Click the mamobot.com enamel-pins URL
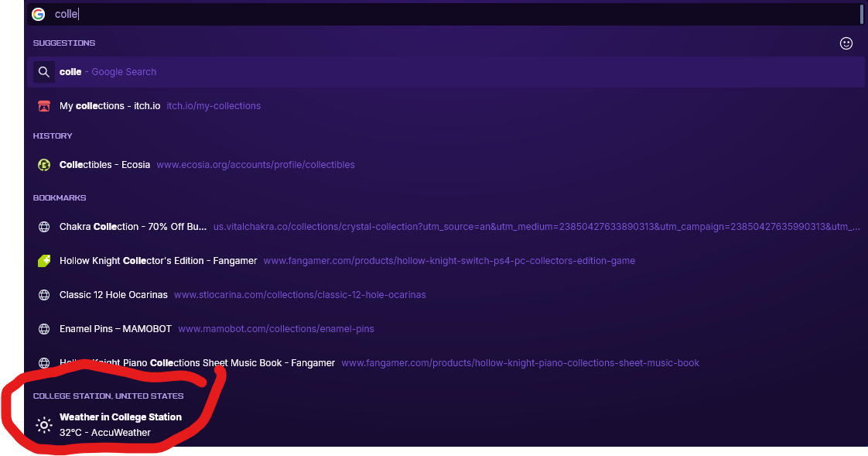Screen dimensions: 868x456 275,329
